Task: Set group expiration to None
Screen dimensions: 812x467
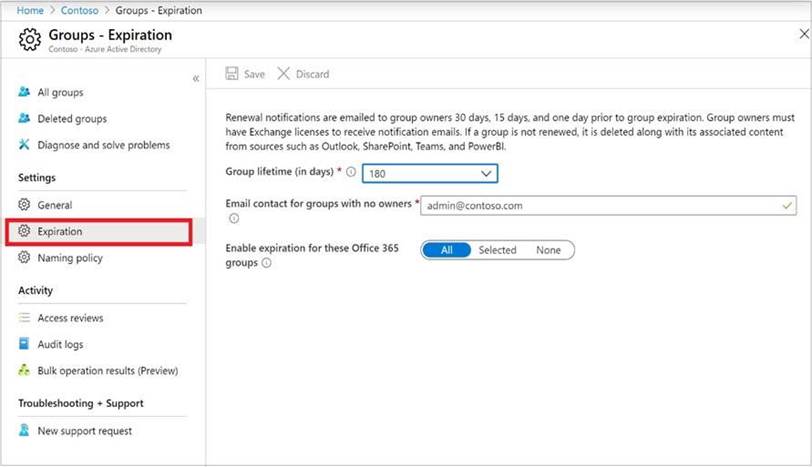Action: click(x=548, y=250)
